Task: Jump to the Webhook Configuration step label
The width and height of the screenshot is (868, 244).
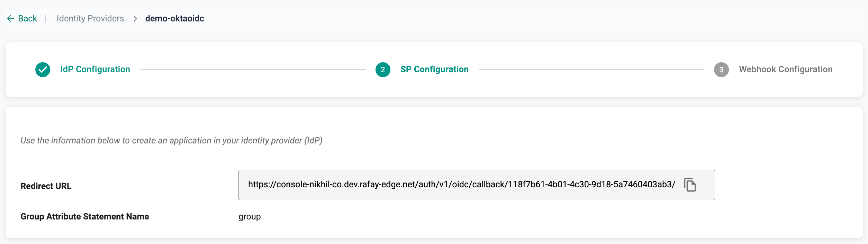Action: tap(786, 69)
